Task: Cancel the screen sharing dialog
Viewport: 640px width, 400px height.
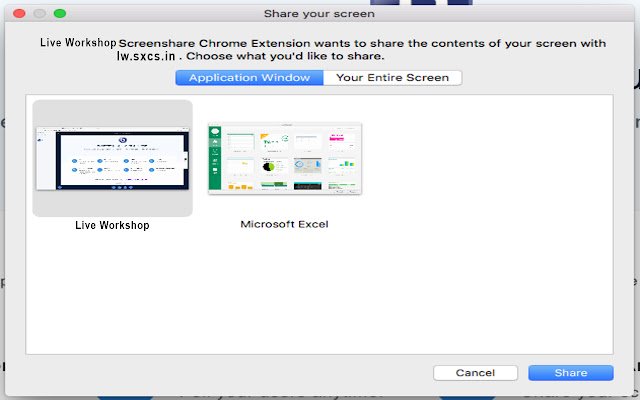Action: [x=476, y=373]
